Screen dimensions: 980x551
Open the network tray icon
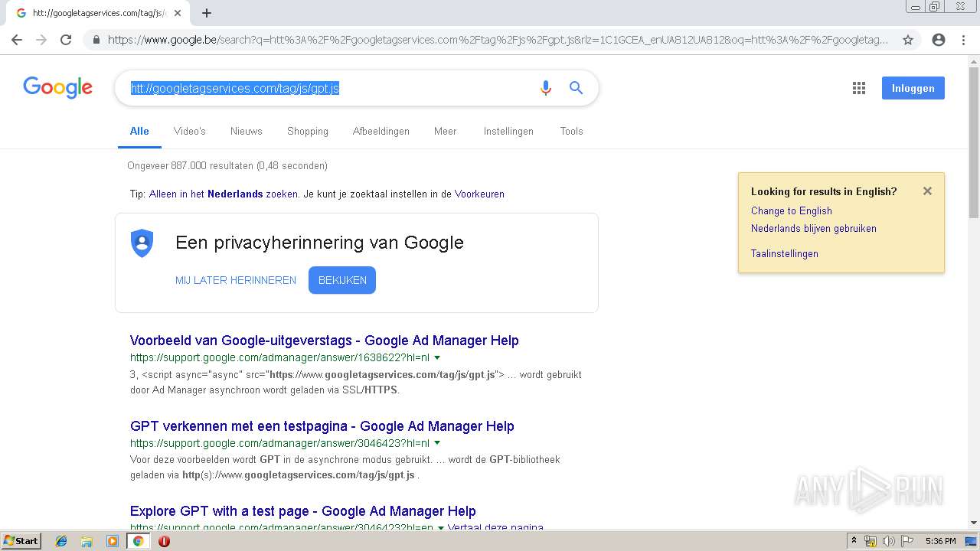pyautogui.click(x=871, y=541)
